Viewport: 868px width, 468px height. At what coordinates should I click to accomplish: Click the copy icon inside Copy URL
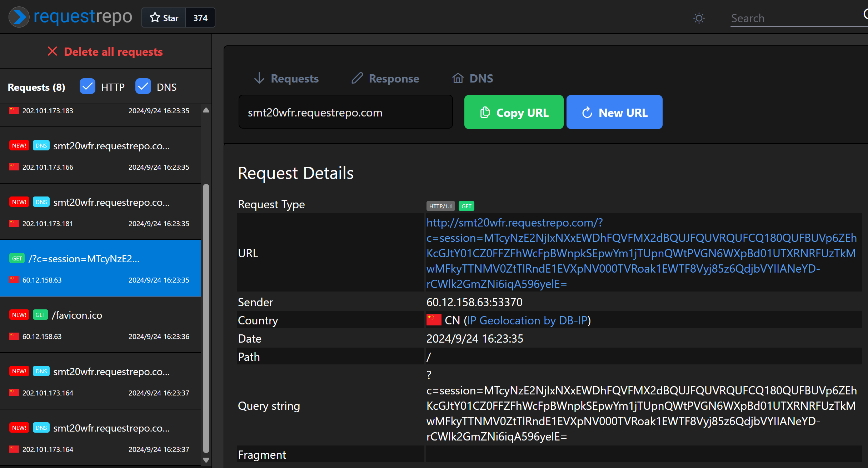(x=485, y=112)
